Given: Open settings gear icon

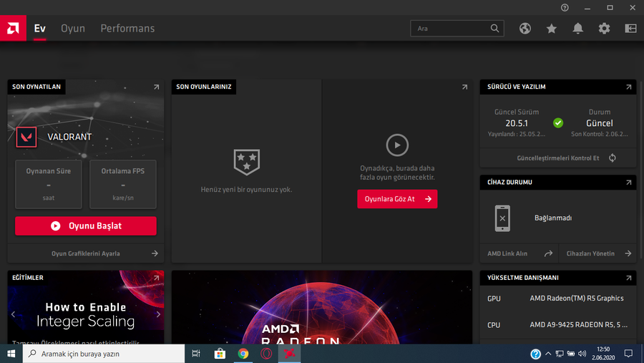Looking at the screenshot, I should 604,29.
